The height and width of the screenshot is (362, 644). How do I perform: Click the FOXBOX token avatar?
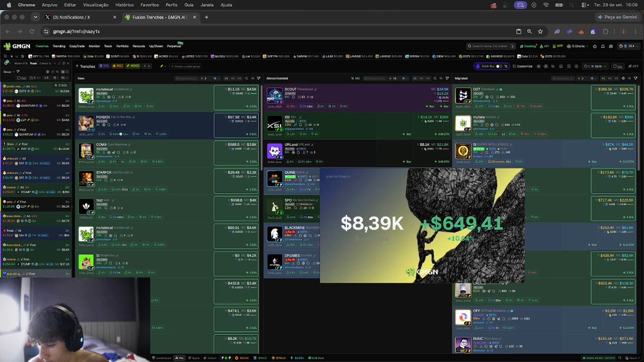point(86,123)
